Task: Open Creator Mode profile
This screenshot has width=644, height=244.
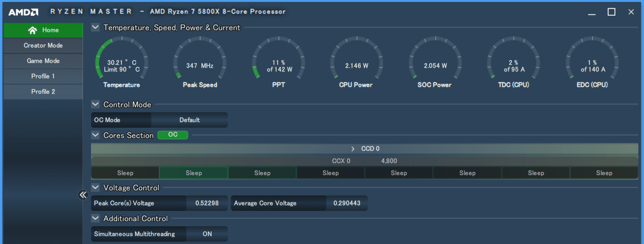Action: click(x=43, y=45)
